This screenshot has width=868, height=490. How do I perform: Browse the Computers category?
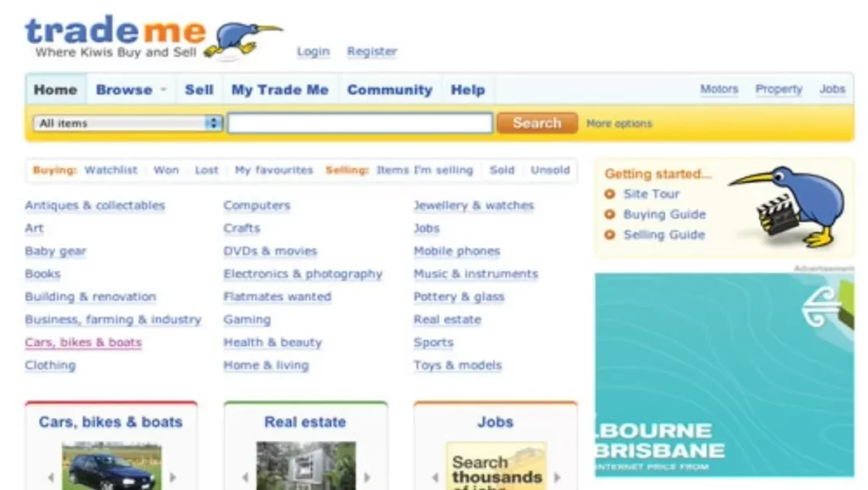pos(257,205)
